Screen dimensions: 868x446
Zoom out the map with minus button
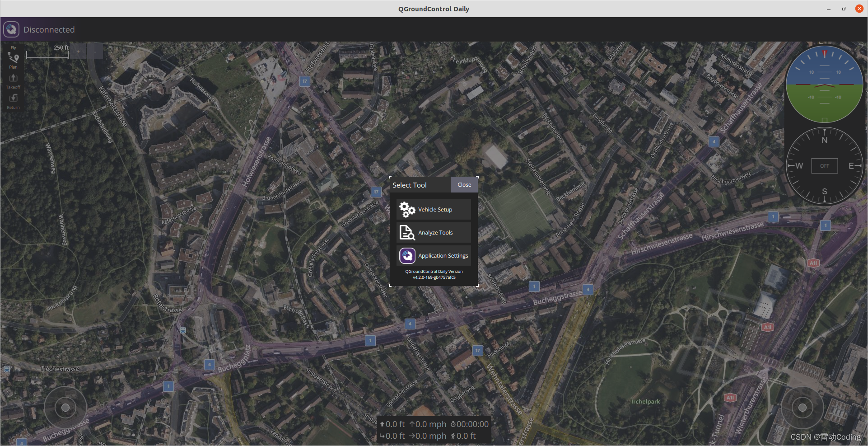click(x=95, y=51)
